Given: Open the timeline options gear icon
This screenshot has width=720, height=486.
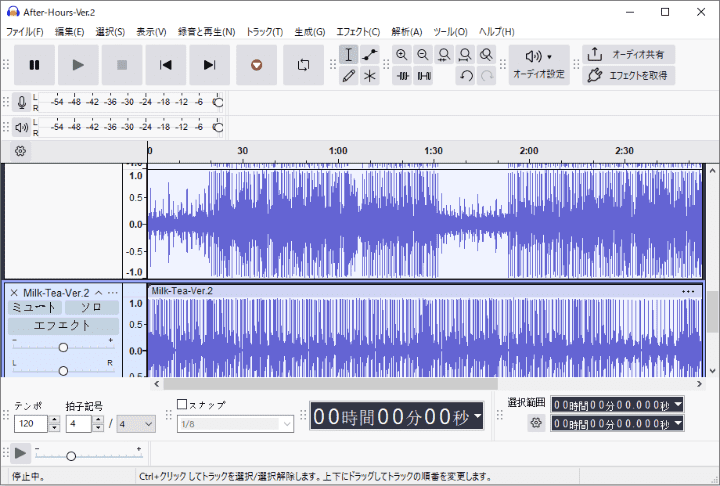Looking at the screenshot, I should tap(21, 151).
